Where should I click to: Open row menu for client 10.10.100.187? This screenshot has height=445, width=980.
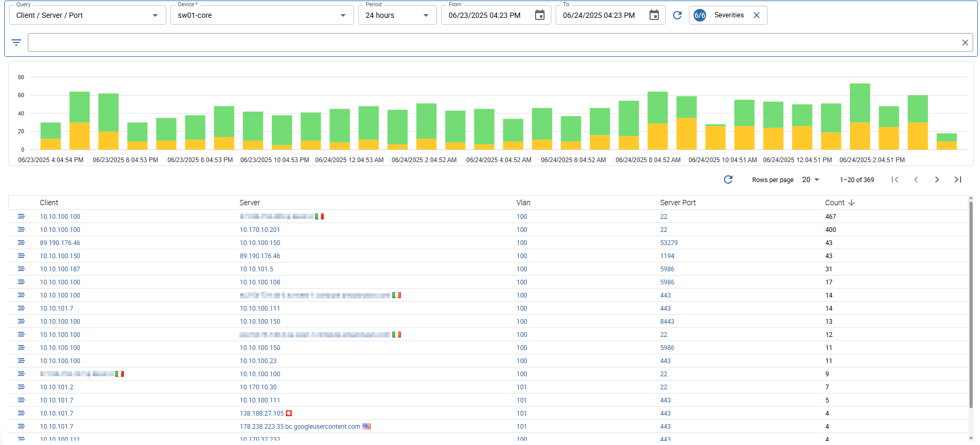point(21,269)
